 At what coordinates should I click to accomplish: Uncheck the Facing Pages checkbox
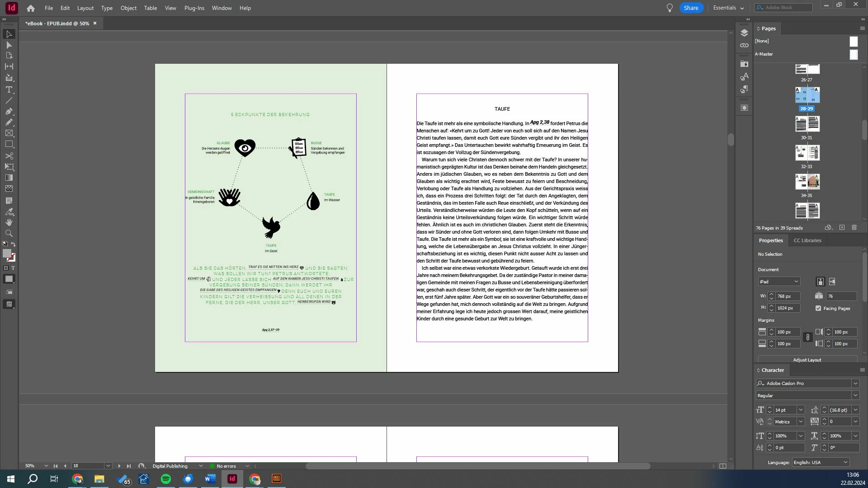[818, 308]
